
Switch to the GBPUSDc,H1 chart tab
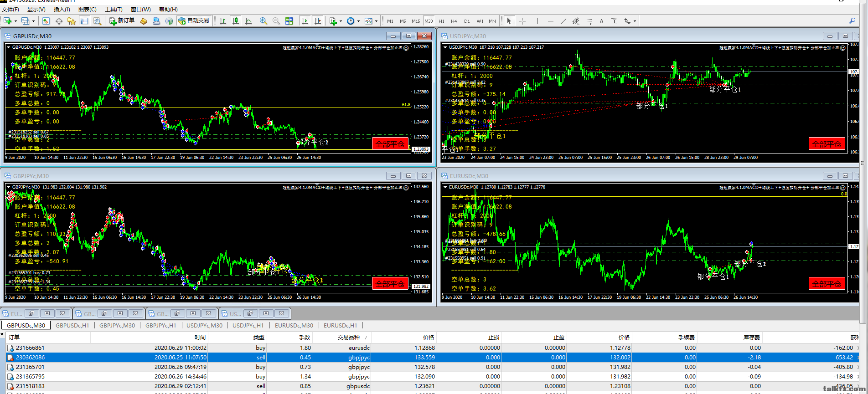pyautogui.click(x=72, y=325)
